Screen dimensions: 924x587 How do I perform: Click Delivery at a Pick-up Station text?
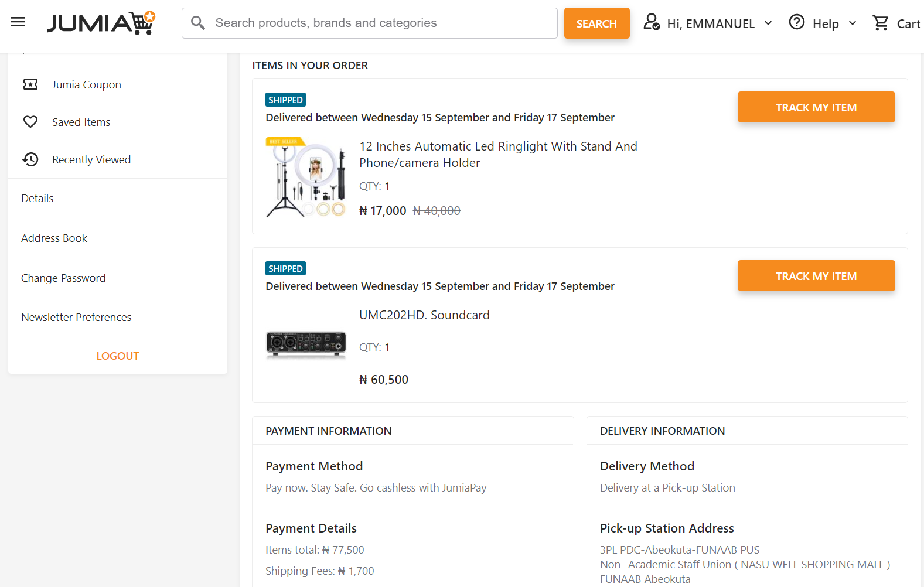(x=667, y=488)
